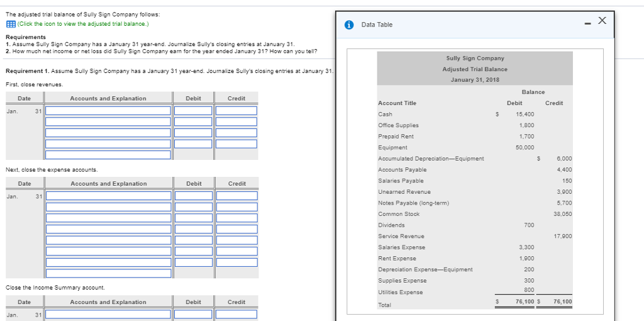Click the 1,700 Prepaid Rent value
The height and width of the screenshot is (321, 644).
(x=527, y=137)
